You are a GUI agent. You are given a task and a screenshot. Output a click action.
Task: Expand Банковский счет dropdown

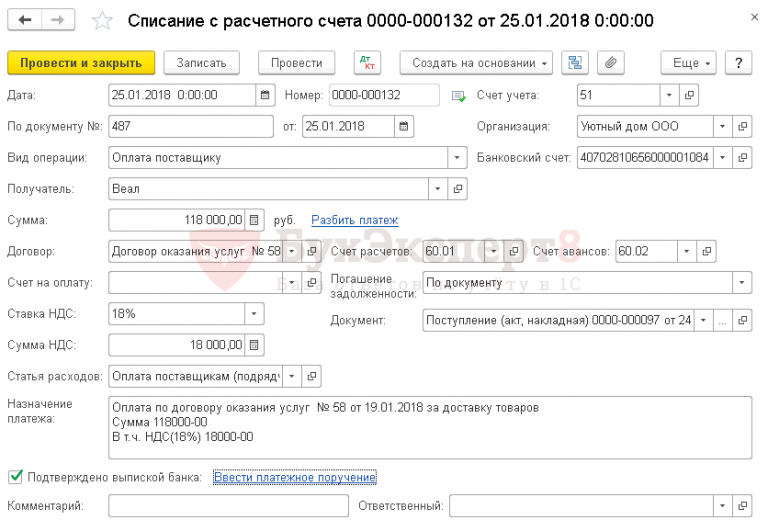[722, 158]
